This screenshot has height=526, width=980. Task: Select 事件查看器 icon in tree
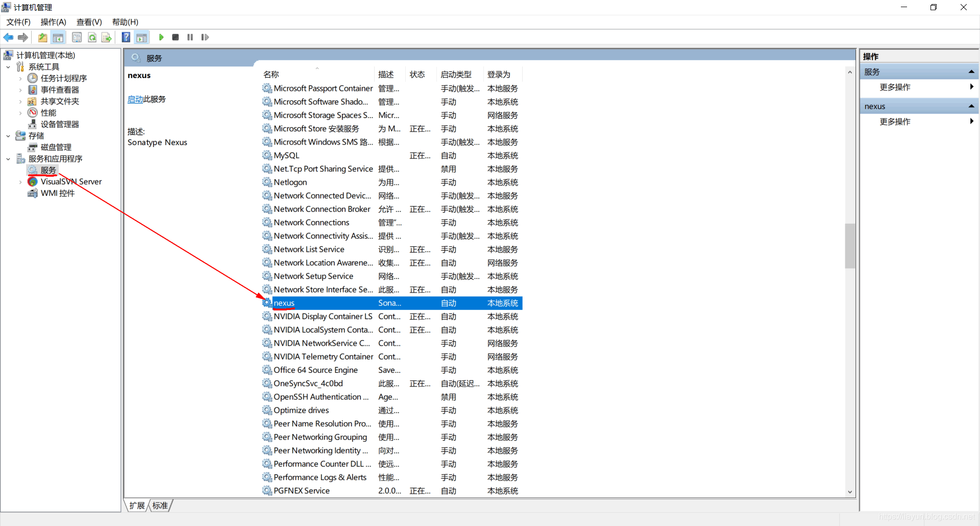point(33,90)
